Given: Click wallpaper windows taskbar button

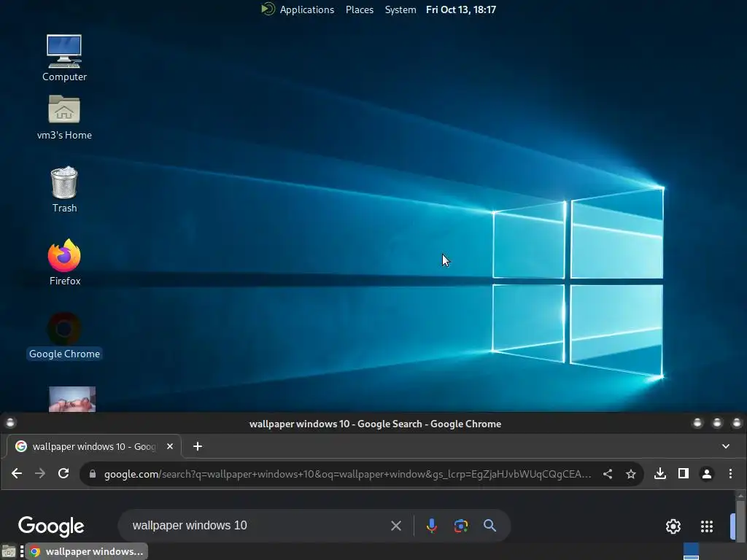Looking at the screenshot, I should pos(87,551).
